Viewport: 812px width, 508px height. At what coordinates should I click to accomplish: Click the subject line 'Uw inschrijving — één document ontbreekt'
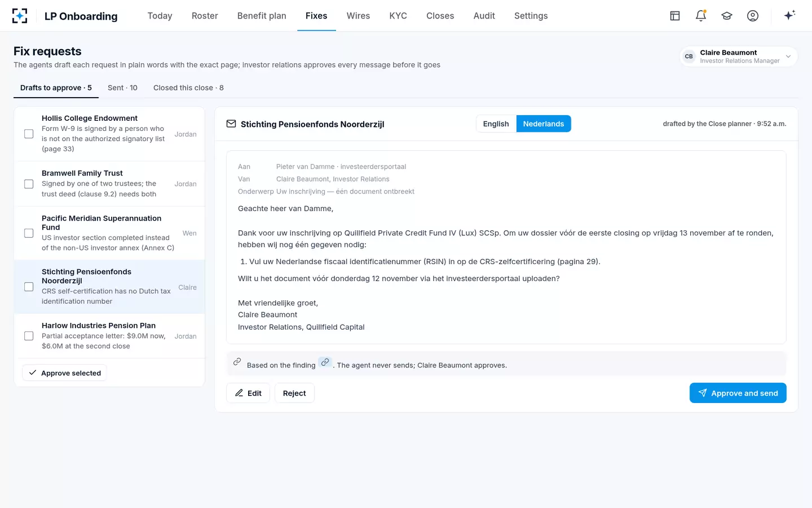pos(345,191)
